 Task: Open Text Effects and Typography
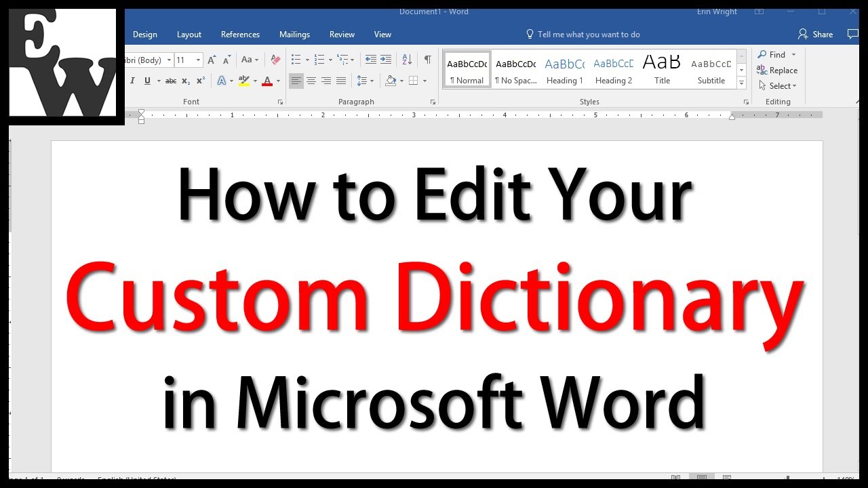point(222,81)
